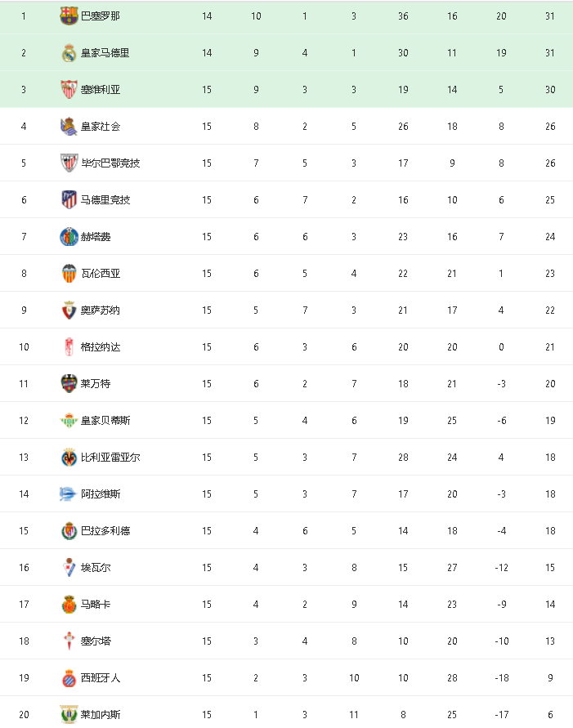This screenshot has width=573, height=728.
Task: Click the Real Sociedad crest icon
Action: [x=69, y=127]
